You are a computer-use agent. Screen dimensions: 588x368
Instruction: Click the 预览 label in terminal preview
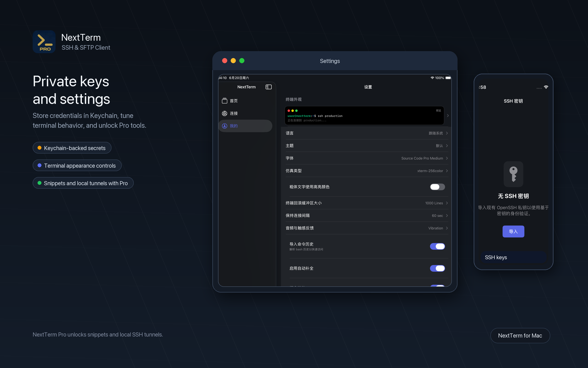coord(438,110)
